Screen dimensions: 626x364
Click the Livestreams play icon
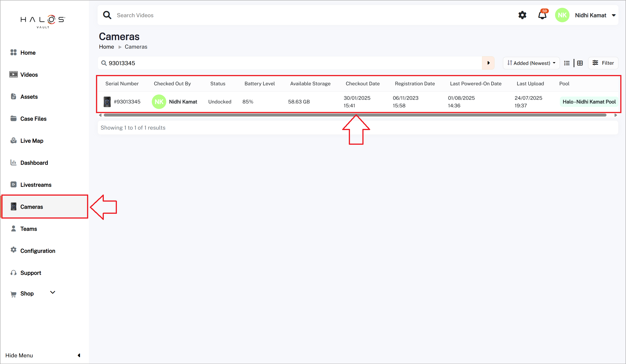pyautogui.click(x=13, y=185)
